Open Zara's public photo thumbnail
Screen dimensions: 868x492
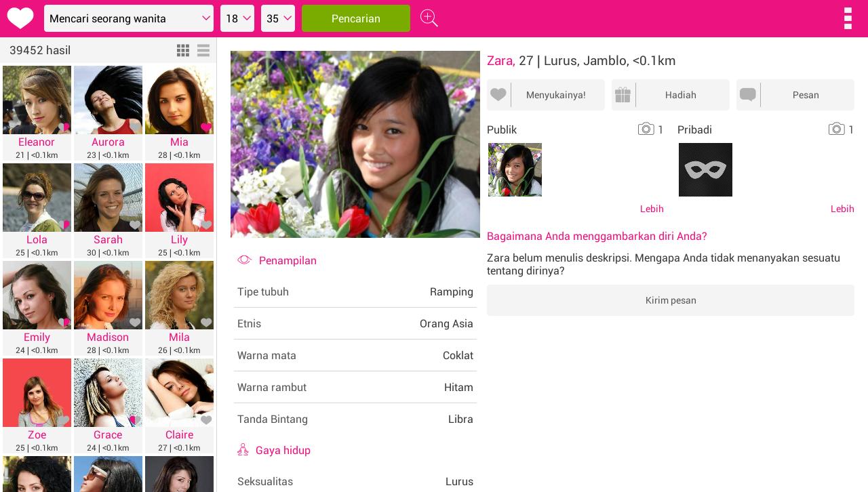click(x=515, y=169)
